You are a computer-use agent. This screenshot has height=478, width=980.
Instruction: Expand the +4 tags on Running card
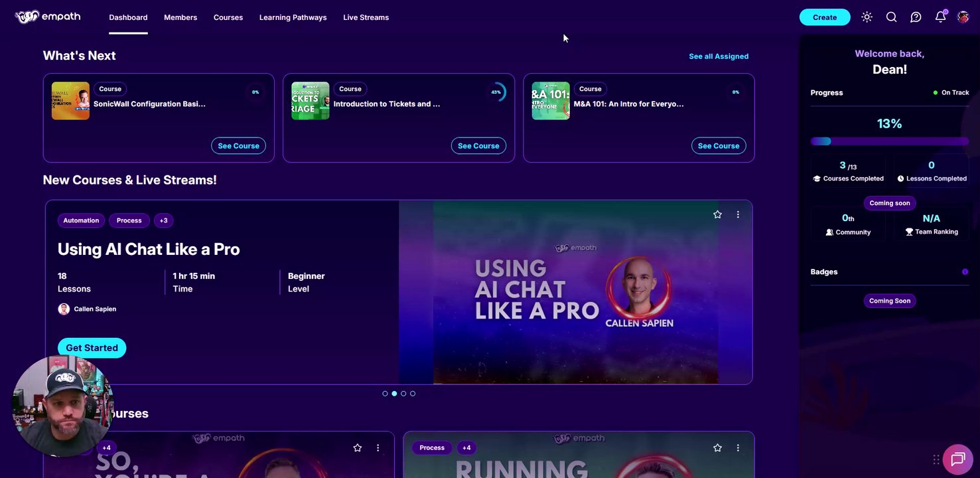pos(466,448)
